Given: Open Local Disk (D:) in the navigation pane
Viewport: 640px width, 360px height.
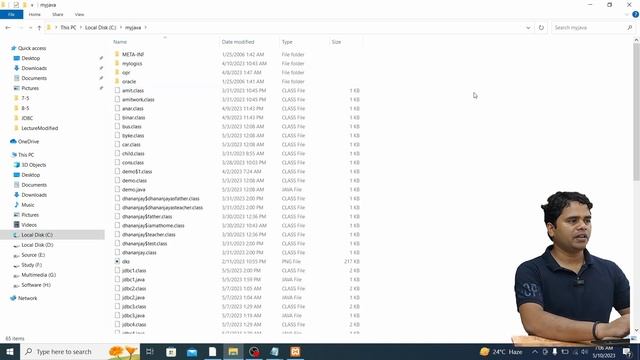Looking at the screenshot, I should 37,245.
